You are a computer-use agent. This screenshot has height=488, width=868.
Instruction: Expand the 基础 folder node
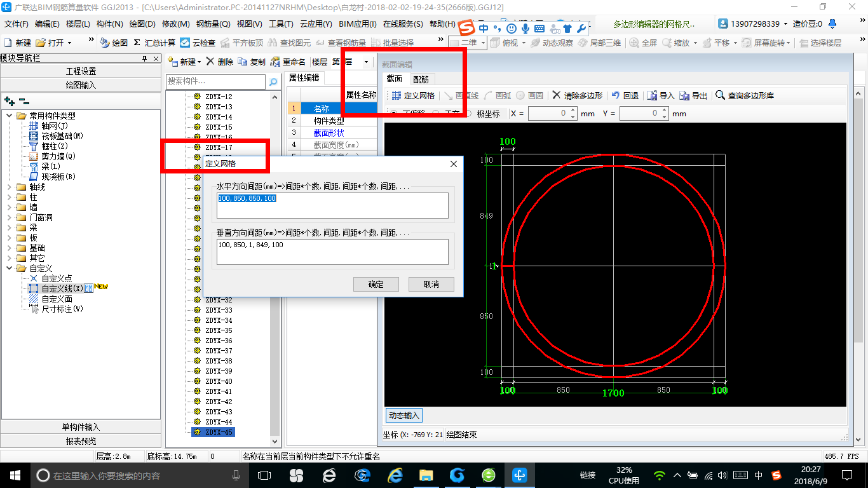point(10,248)
